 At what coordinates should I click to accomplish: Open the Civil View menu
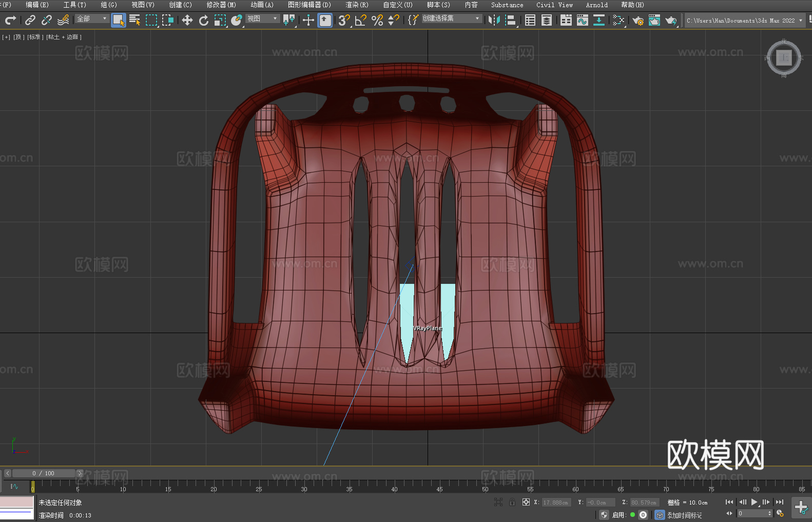point(554,5)
